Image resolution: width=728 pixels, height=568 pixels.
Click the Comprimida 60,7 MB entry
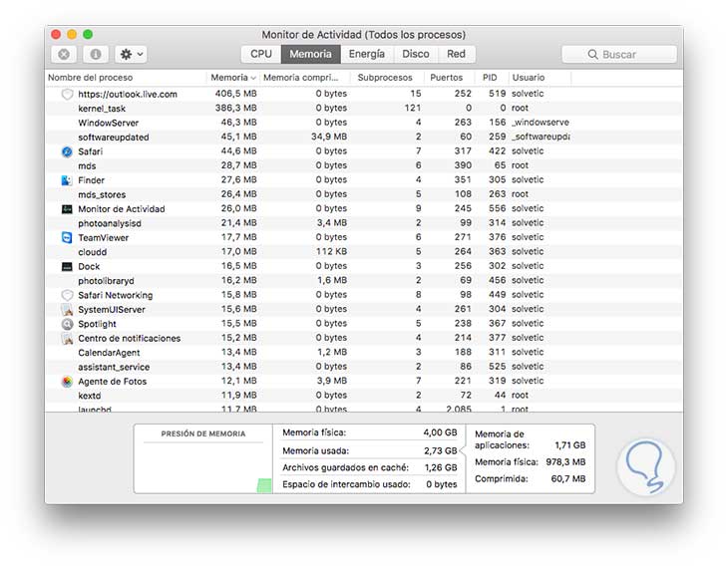[530, 479]
